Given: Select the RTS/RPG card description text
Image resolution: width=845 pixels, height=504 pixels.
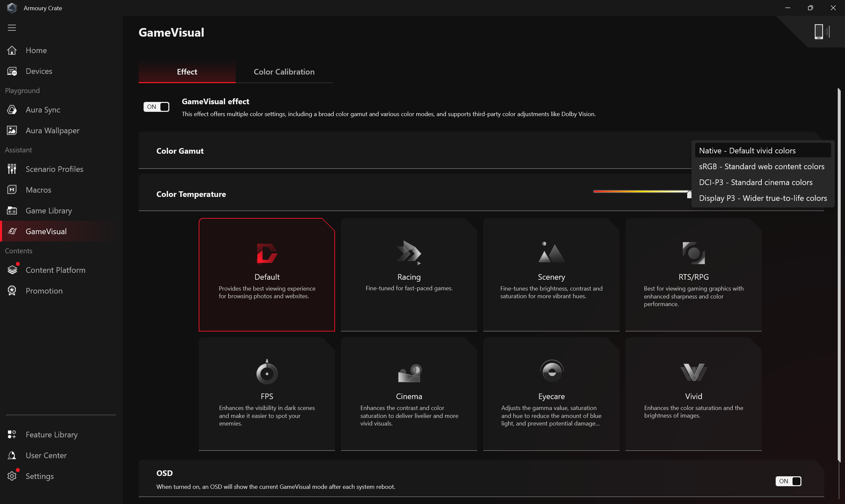Looking at the screenshot, I should (693, 296).
